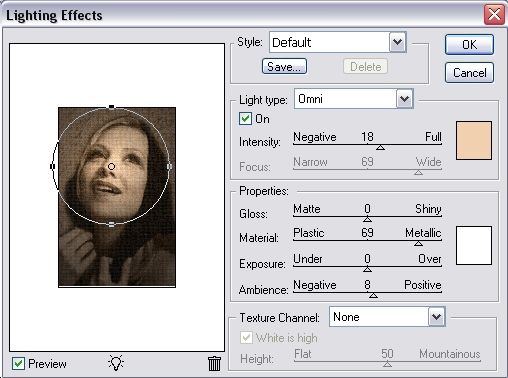508x378 pixels.
Task: Click the trash can delete light icon
Action: click(214, 363)
